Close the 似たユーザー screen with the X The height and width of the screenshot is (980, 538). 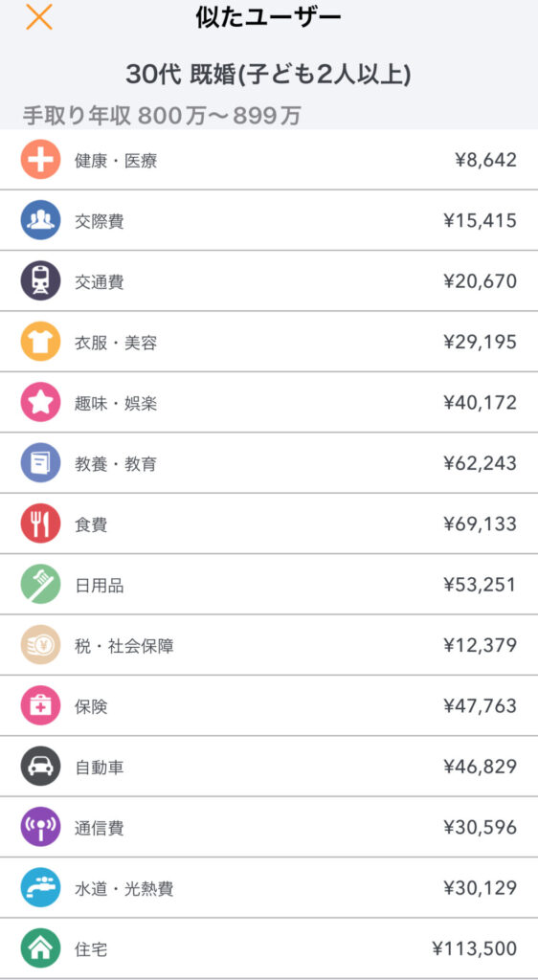[x=38, y=17]
